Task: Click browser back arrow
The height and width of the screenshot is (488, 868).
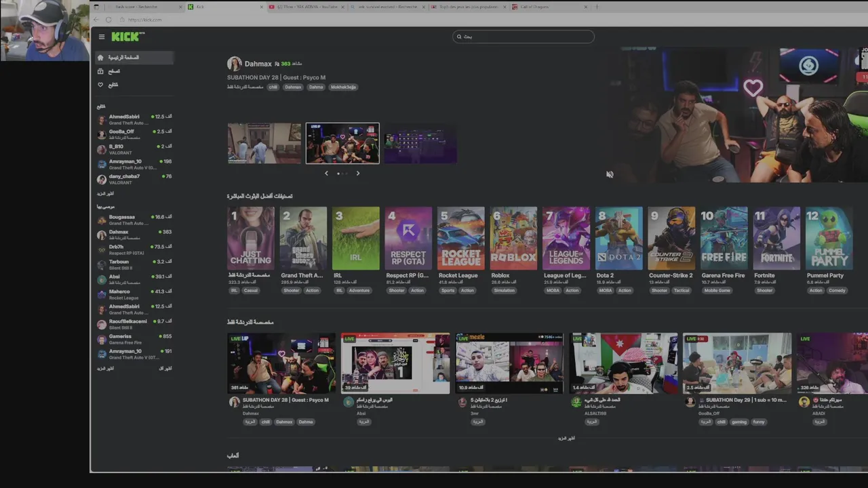Action: point(96,20)
